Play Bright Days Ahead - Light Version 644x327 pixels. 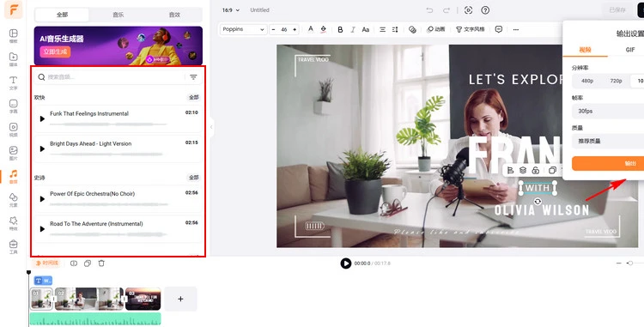coord(42,148)
